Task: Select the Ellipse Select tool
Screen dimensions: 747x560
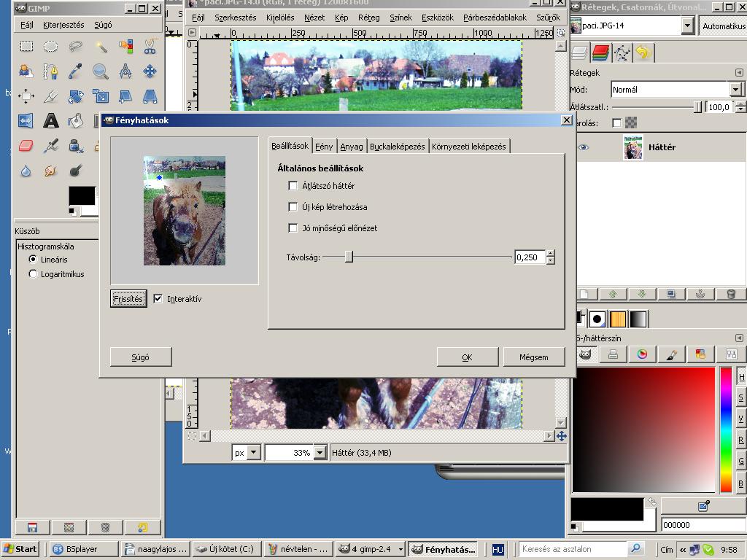Action: coord(50,46)
